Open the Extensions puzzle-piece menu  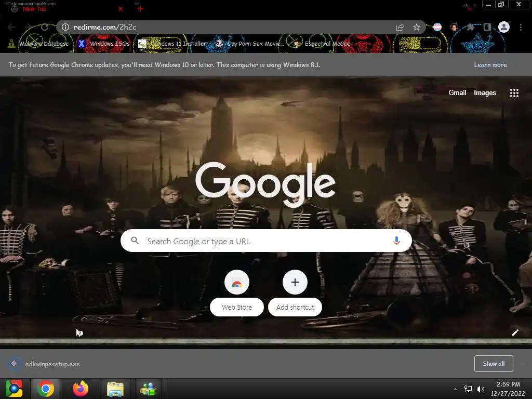(x=471, y=27)
